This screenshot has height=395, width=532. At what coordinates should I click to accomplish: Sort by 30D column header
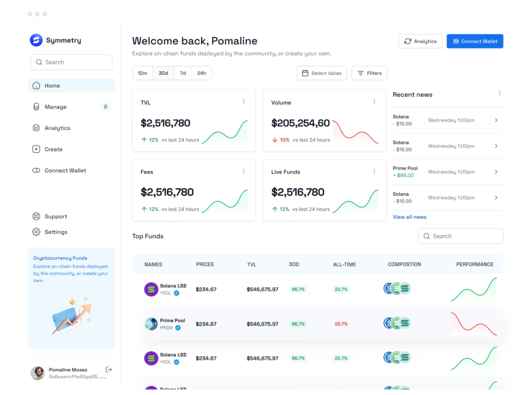click(x=294, y=264)
